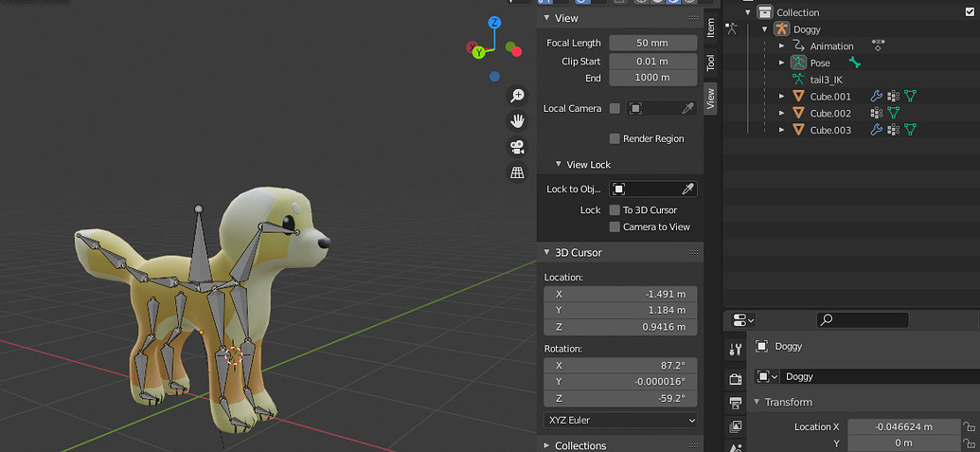
Task: Click the Focal Length 50 mm field
Action: 653,44
